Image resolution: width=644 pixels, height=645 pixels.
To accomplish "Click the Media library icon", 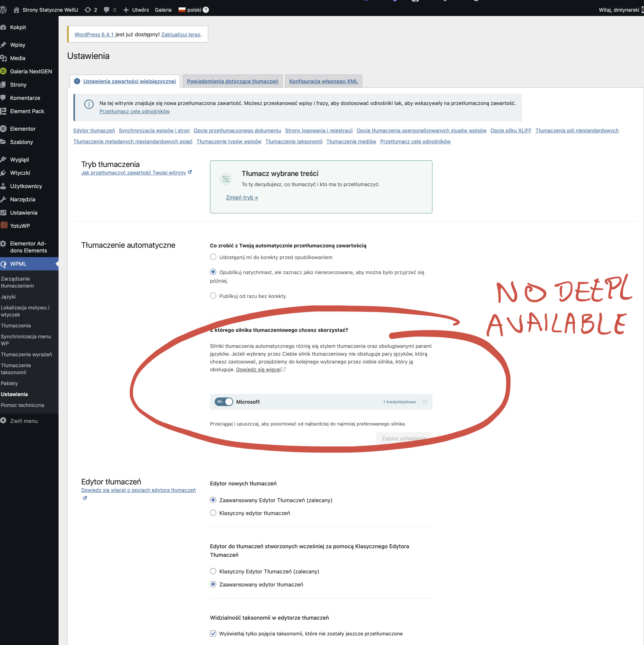I will click(3, 58).
